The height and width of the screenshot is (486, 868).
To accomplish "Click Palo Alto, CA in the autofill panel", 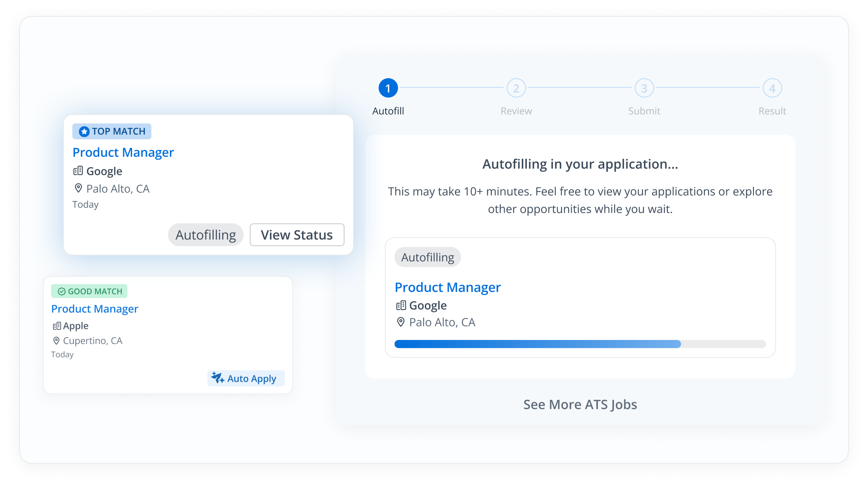I will 442,322.
